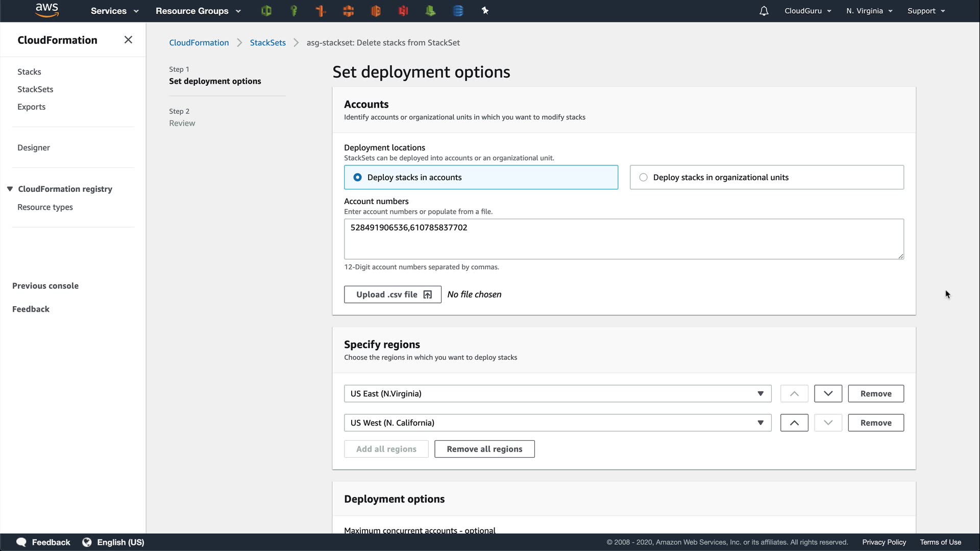Image resolution: width=980 pixels, height=551 pixels.
Task: Click the green key shortcut icon
Action: (293, 11)
